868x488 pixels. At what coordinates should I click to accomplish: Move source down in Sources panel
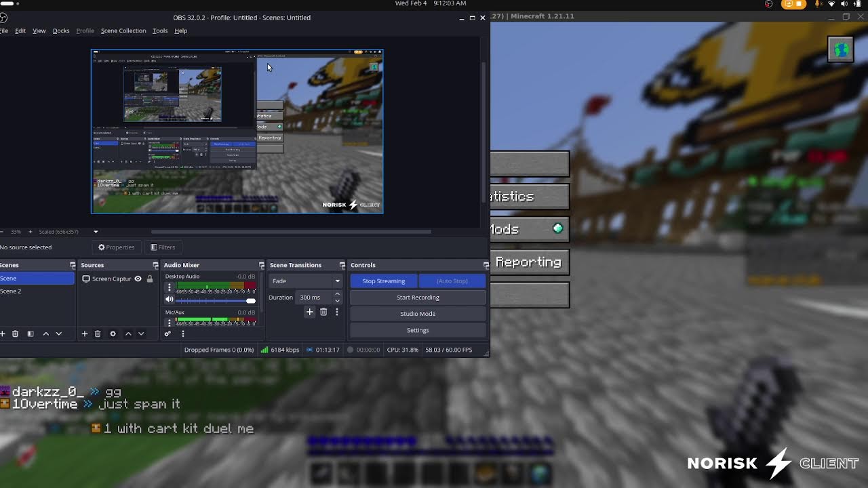[141, 333]
